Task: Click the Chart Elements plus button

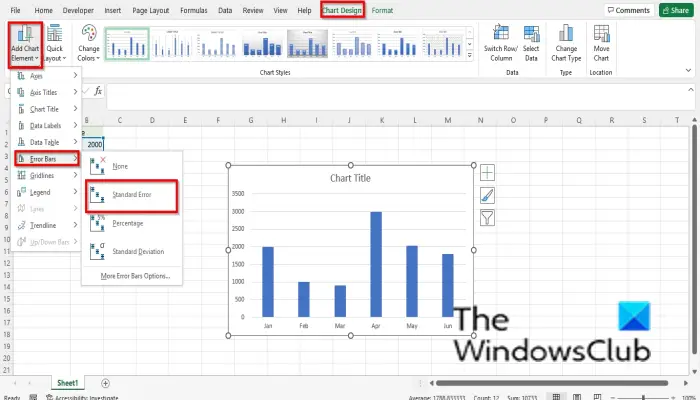Action: 487,172
